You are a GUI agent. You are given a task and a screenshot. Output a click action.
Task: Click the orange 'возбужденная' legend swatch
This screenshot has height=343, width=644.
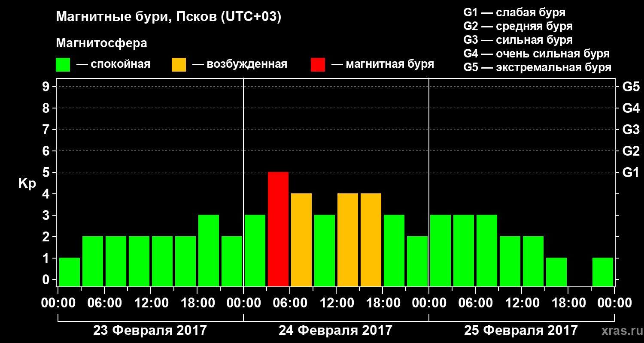tap(179, 65)
